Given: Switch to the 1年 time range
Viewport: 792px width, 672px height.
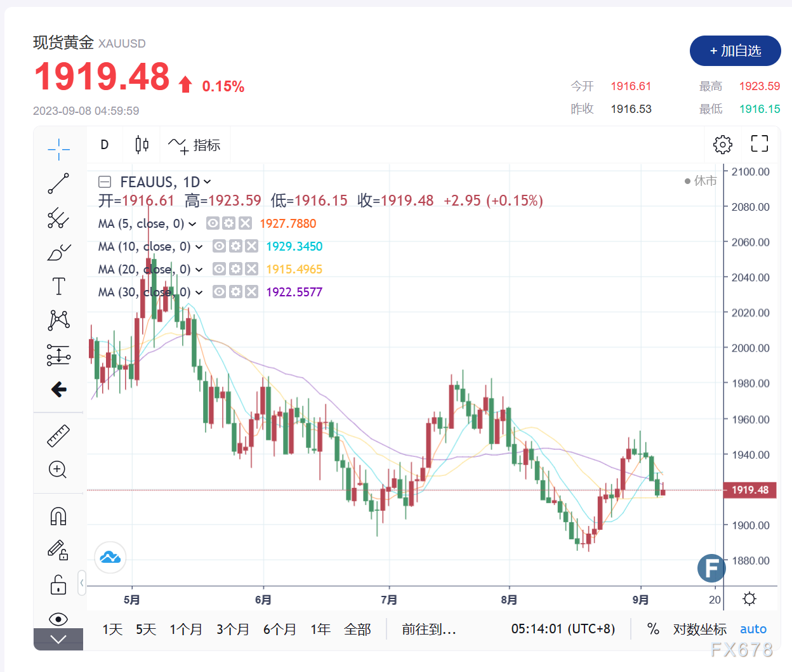Looking at the screenshot, I should [320, 629].
